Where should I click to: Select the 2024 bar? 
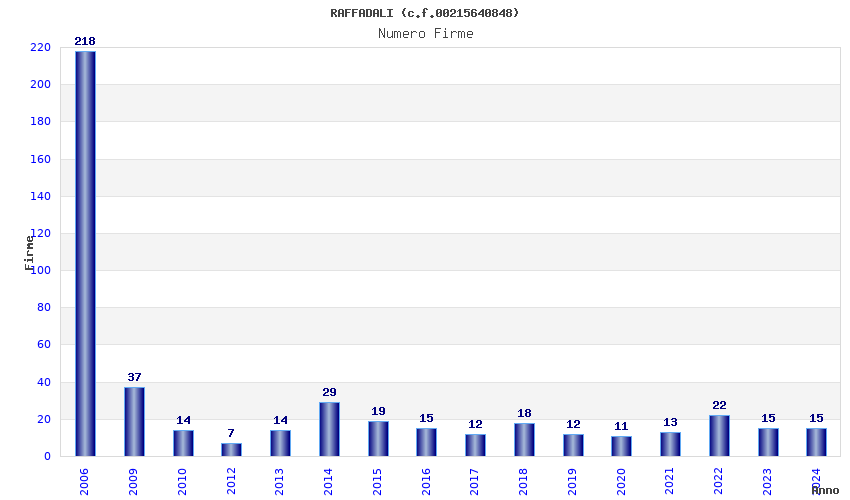tap(816, 442)
